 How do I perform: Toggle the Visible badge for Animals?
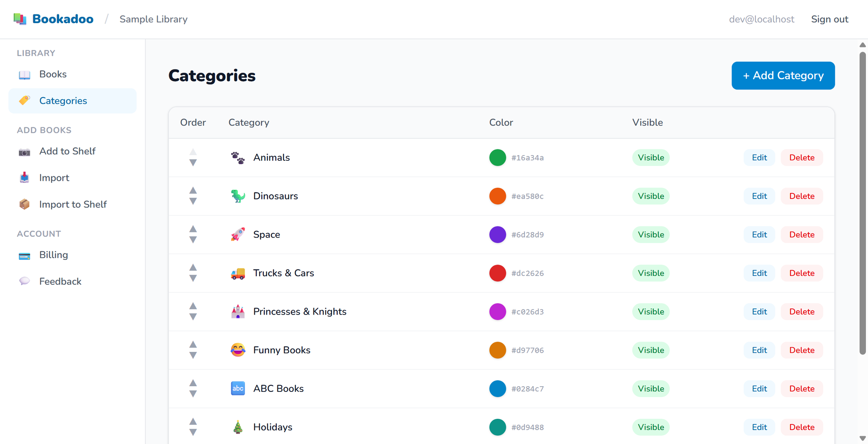tap(651, 158)
